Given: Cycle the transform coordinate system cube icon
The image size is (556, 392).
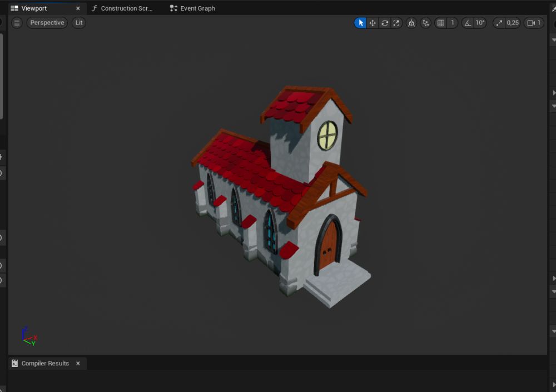Looking at the screenshot, I should [411, 23].
